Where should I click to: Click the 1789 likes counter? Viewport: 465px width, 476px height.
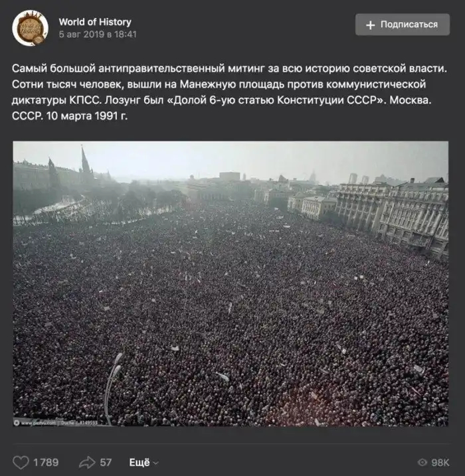[x=46, y=462]
